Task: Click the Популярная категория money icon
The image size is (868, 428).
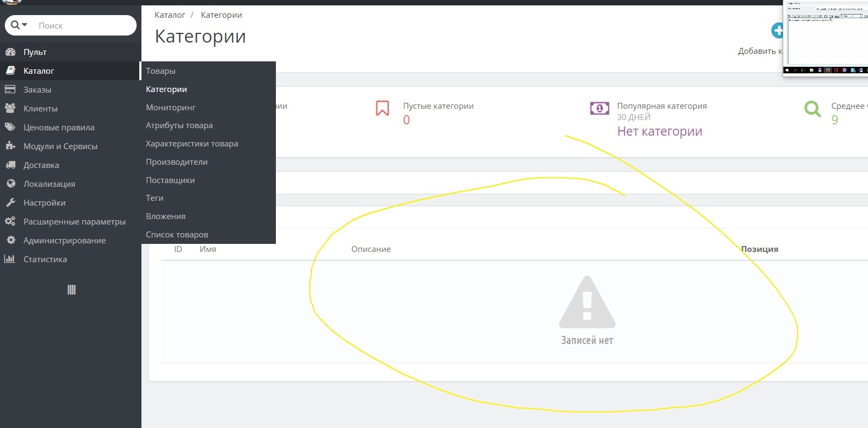Action: pos(600,108)
